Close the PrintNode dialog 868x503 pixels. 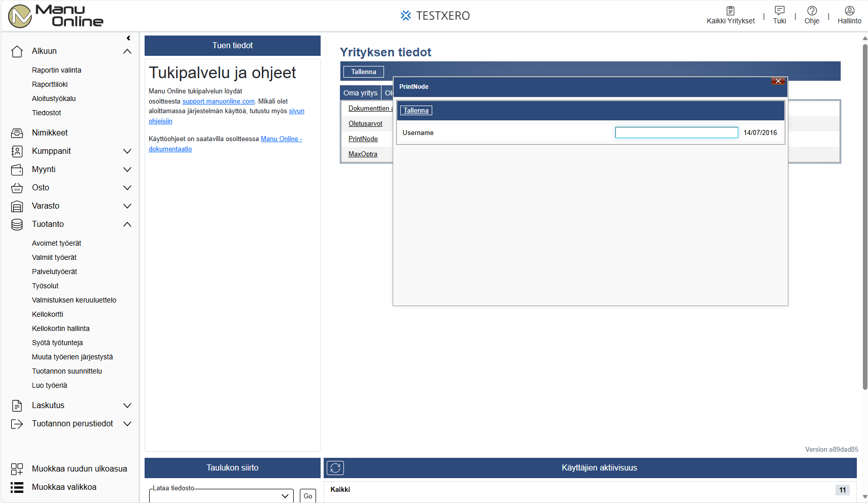(x=778, y=81)
